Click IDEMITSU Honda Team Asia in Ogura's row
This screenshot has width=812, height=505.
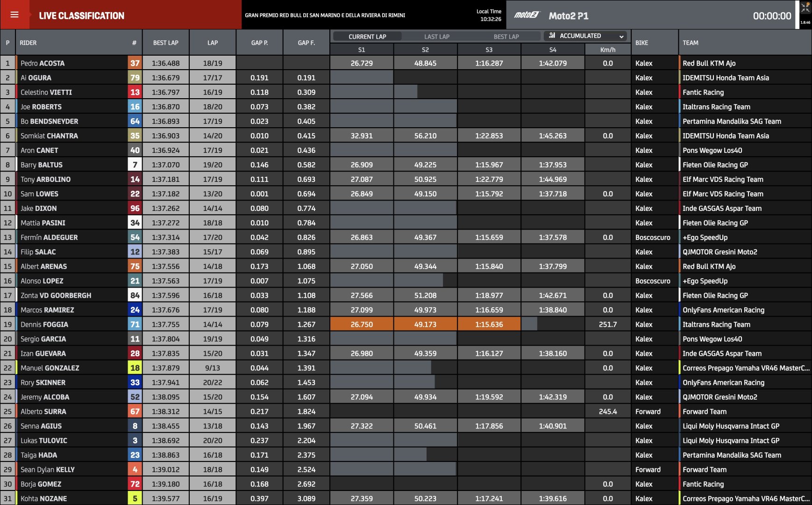726,78
